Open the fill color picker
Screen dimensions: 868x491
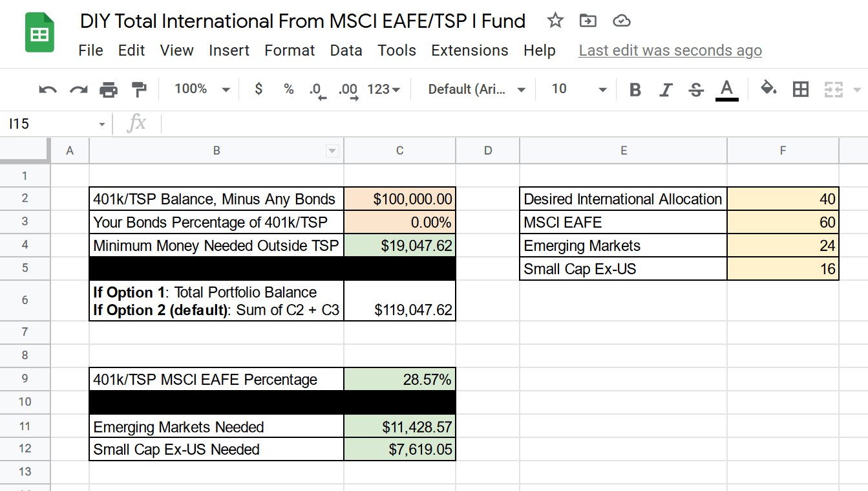(x=768, y=89)
